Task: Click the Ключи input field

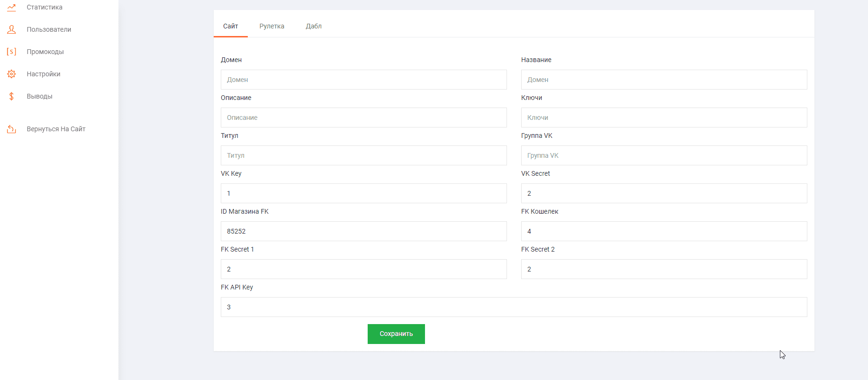Action: click(664, 118)
